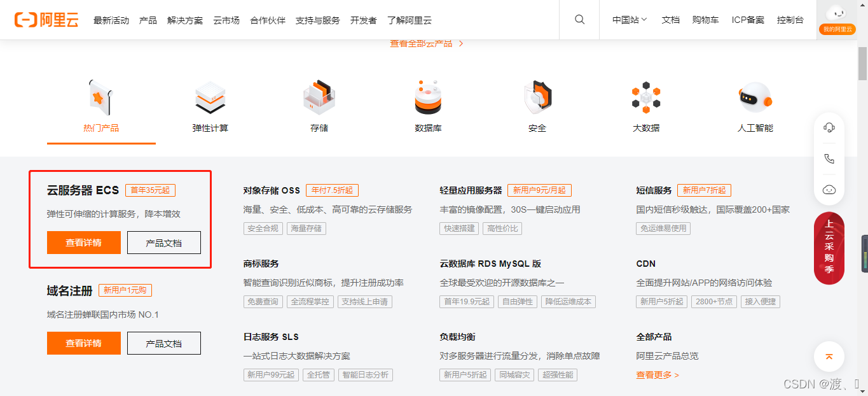The width and height of the screenshot is (868, 396).
Task: Open the 负载均衡 product title
Action: (458, 337)
